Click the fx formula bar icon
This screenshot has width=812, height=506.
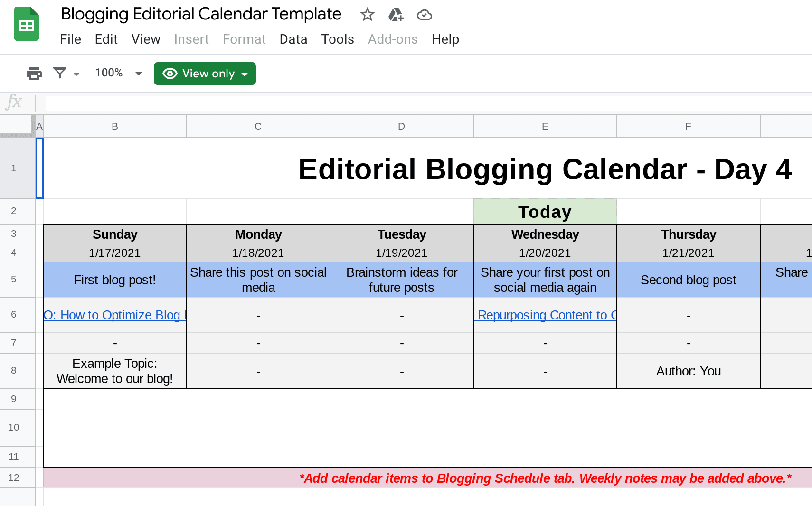click(x=14, y=102)
